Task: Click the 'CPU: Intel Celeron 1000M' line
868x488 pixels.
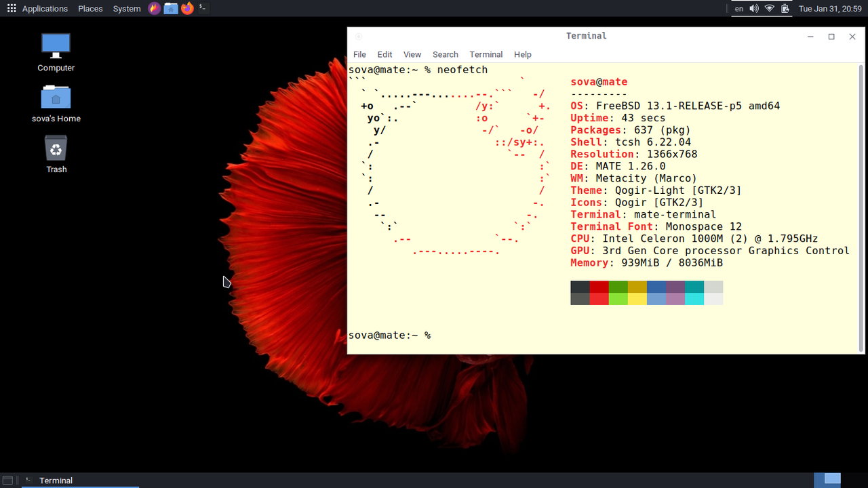Action: pyautogui.click(x=694, y=239)
